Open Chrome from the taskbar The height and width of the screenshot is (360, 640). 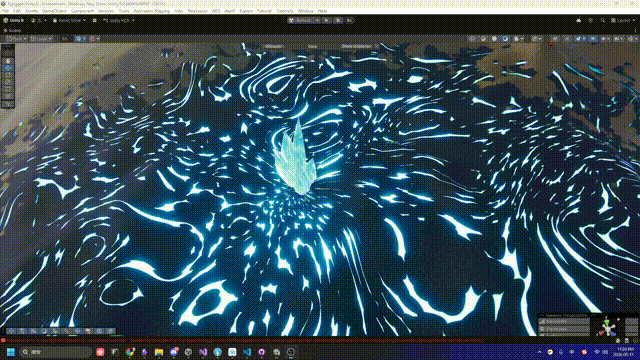point(130,352)
